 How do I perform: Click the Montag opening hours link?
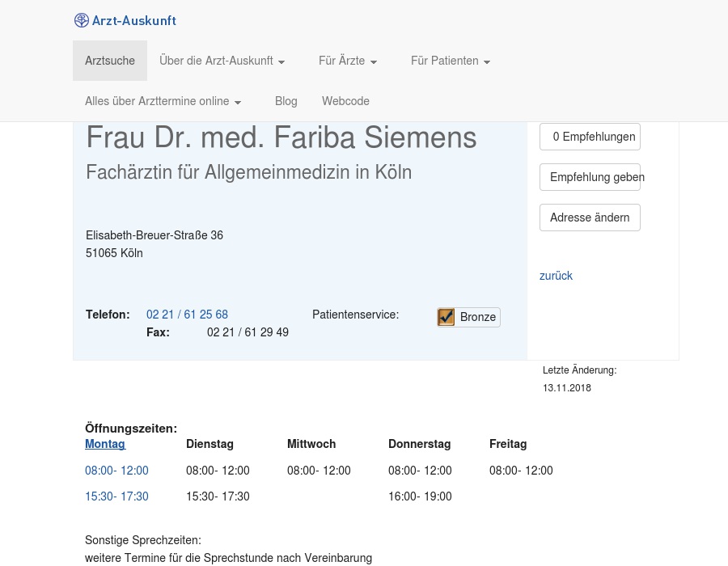(x=105, y=444)
